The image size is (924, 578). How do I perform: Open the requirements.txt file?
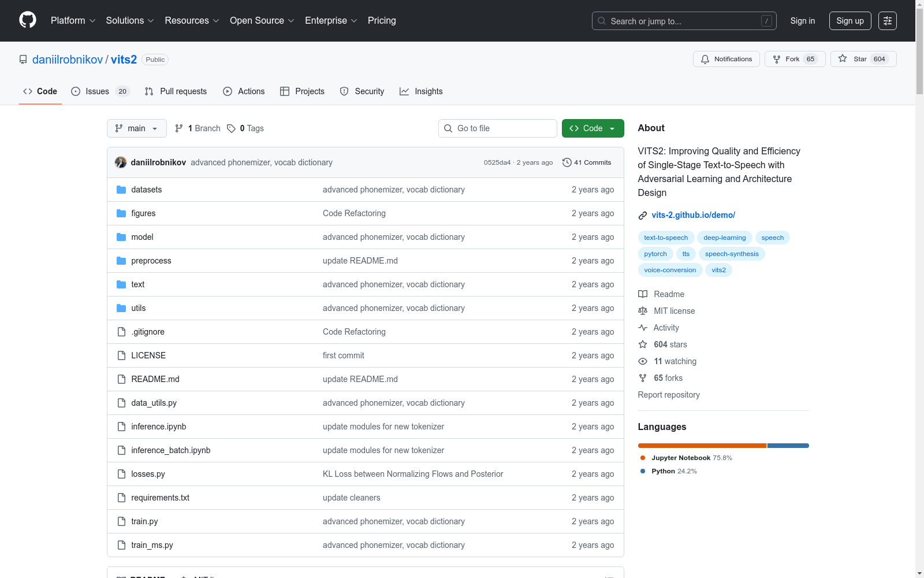(161, 498)
